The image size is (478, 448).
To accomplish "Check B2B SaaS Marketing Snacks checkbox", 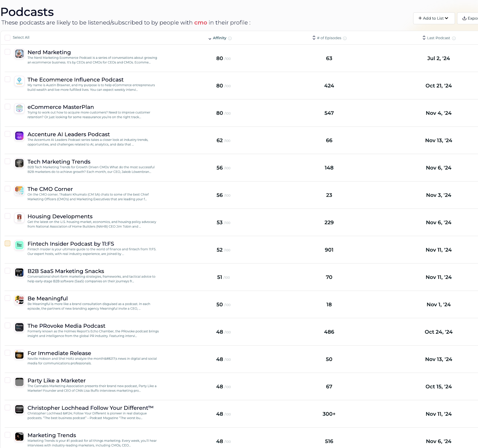I will click(x=7, y=271).
